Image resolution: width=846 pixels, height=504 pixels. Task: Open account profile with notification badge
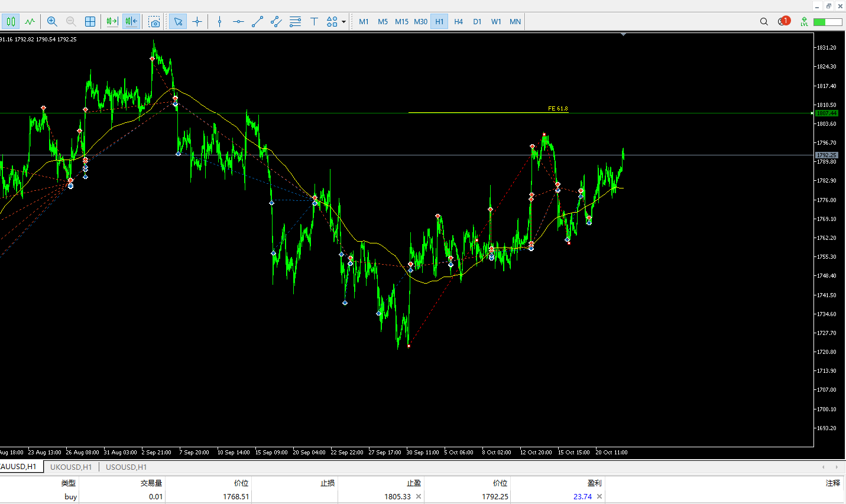(784, 21)
